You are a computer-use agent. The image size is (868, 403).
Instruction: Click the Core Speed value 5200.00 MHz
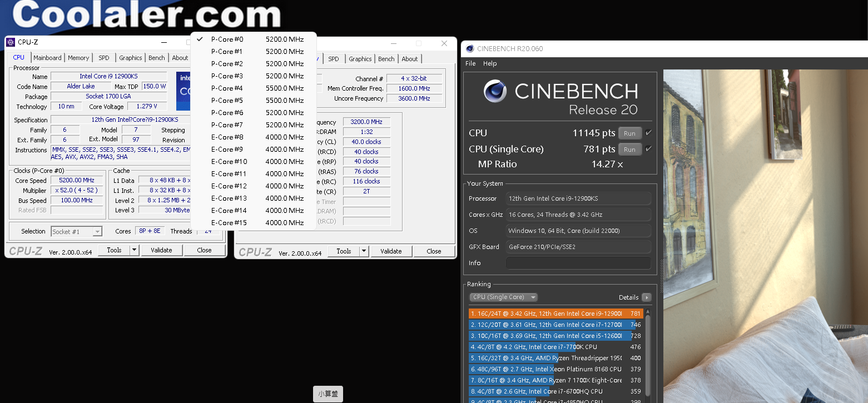pyautogui.click(x=77, y=181)
